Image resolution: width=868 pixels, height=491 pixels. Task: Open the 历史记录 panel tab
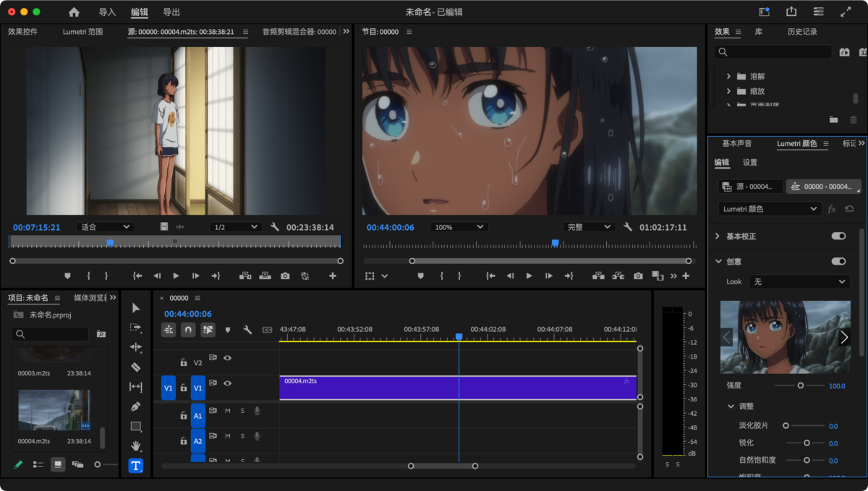(802, 32)
